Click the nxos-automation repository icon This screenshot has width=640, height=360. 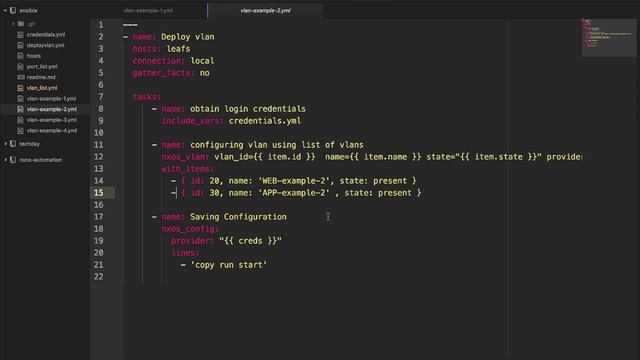pyautogui.click(x=13, y=160)
